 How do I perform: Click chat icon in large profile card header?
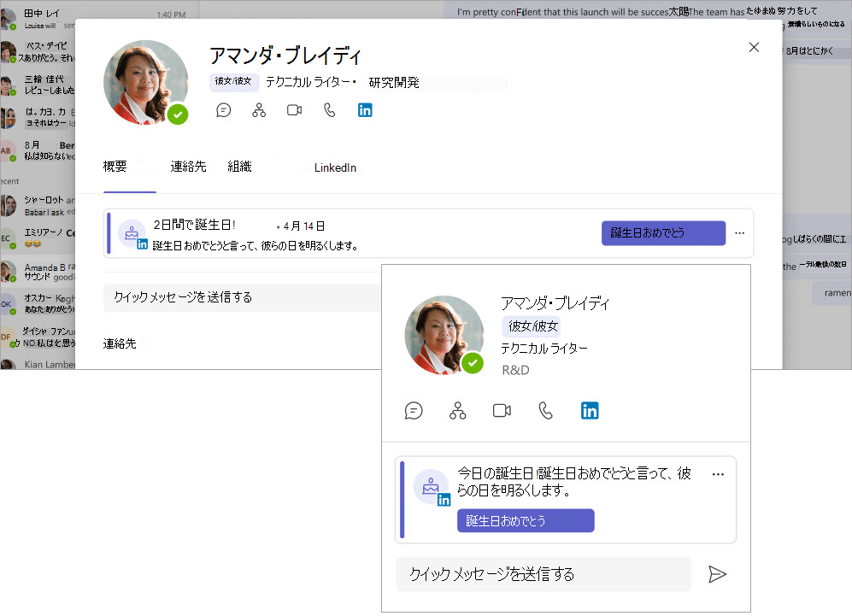[x=223, y=110]
